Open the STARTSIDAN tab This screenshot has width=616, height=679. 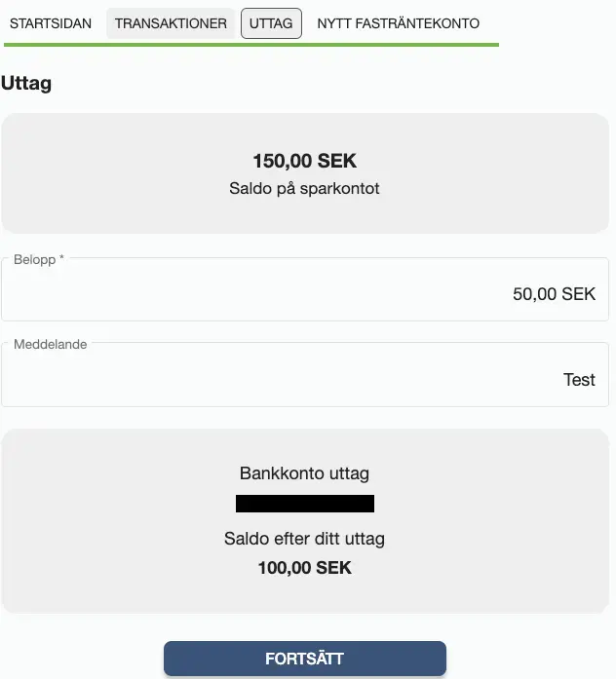coord(51,22)
